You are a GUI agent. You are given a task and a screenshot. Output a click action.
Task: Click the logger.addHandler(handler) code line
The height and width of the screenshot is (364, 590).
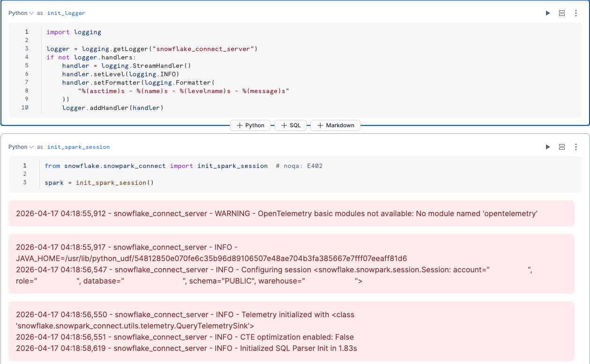click(112, 108)
